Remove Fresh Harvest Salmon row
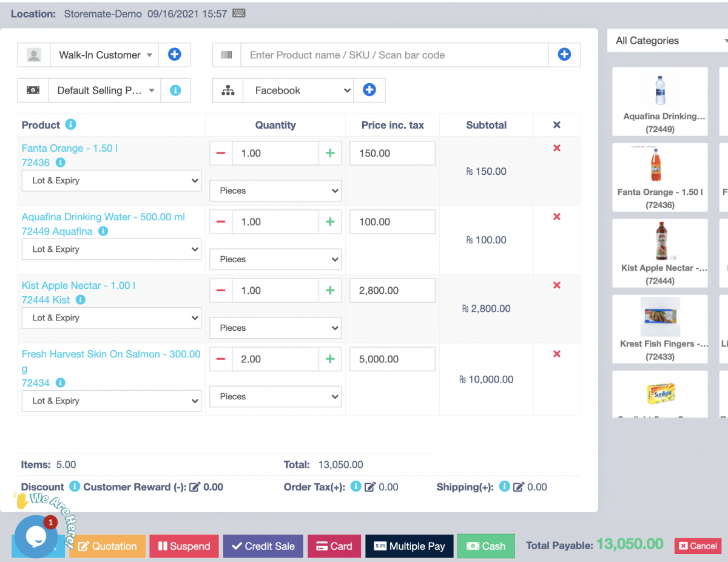728x562 pixels. (x=557, y=354)
